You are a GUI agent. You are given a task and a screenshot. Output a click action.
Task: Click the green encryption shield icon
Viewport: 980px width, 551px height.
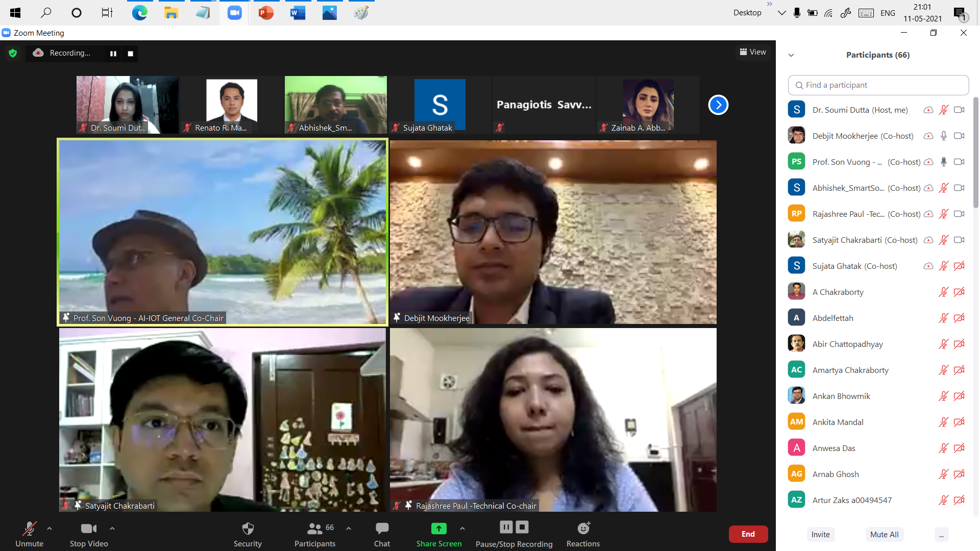point(13,53)
